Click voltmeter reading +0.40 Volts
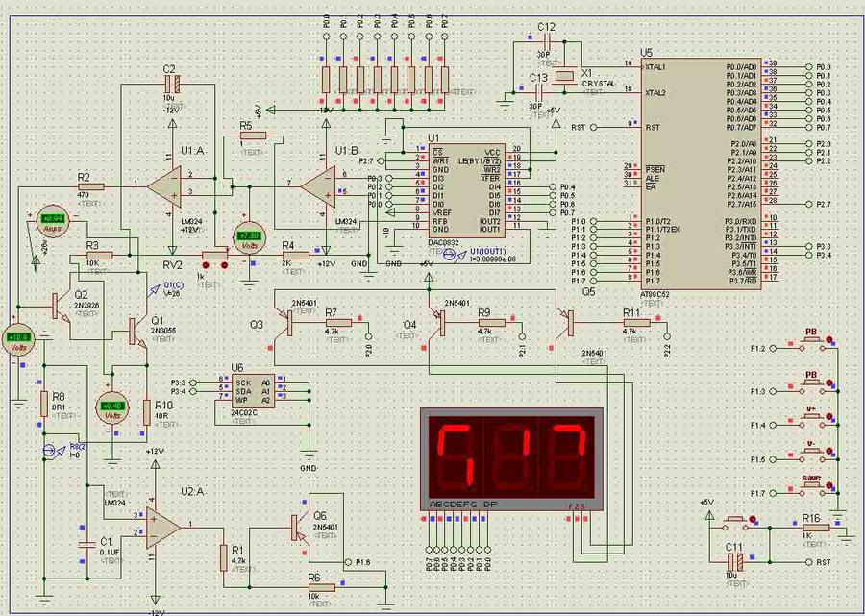Screen dimensions: 865x616 coord(112,407)
